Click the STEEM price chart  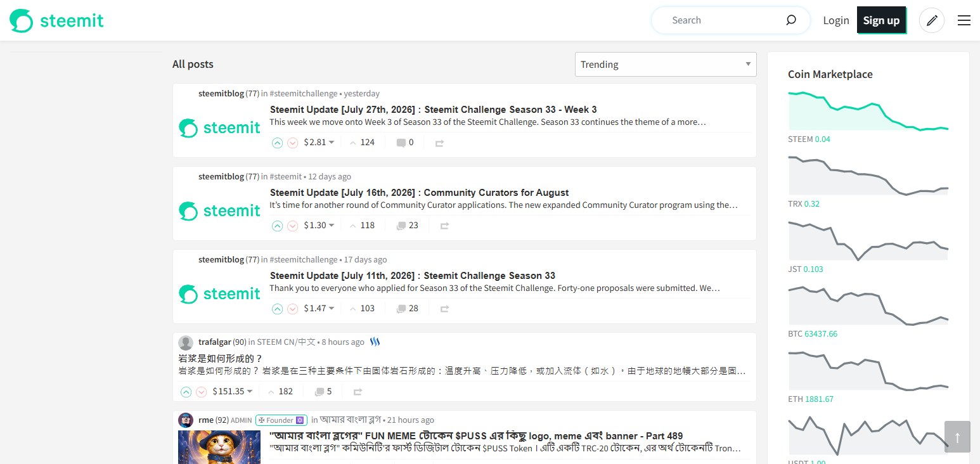pos(868,110)
